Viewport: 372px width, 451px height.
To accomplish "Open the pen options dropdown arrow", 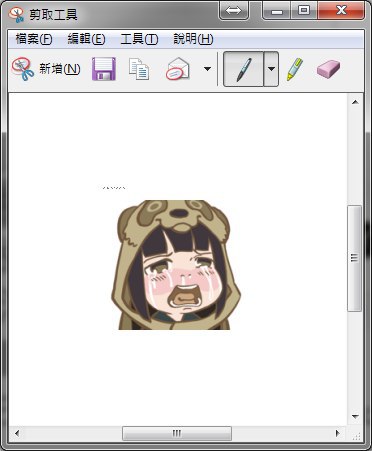I will point(271,69).
